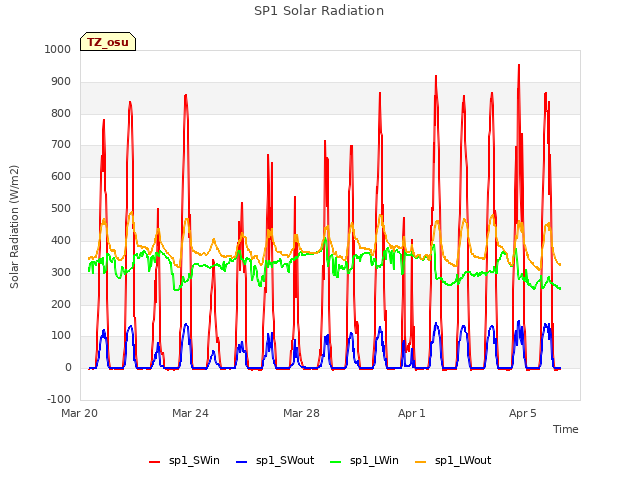Click the 900 y-axis tick label
The image size is (640, 480).
(x=61, y=82)
